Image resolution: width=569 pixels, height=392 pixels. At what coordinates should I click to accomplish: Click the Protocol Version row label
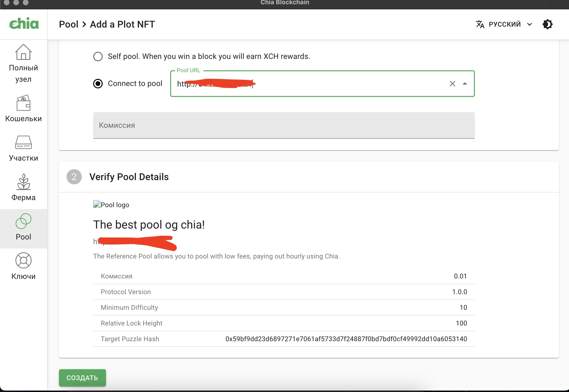tap(125, 292)
